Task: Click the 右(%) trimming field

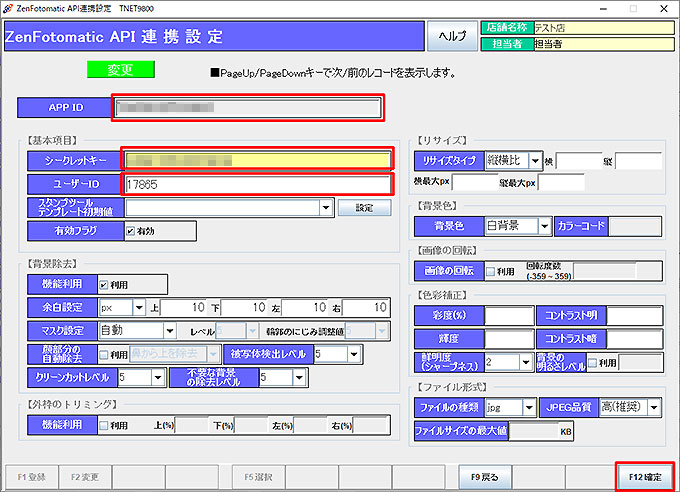Action: [371, 425]
